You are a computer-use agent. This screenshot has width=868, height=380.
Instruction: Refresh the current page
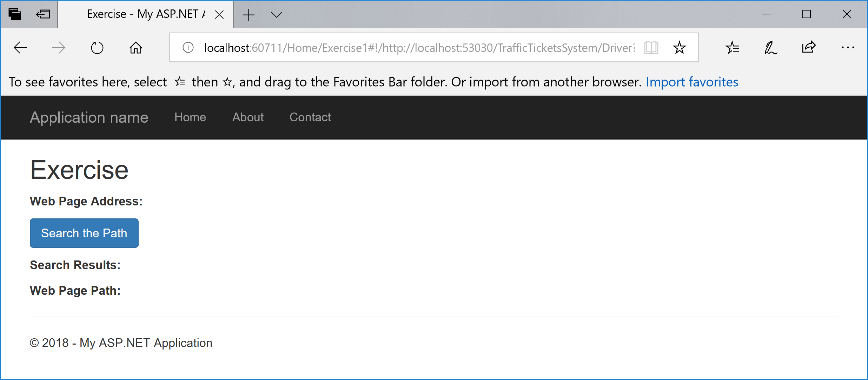[97, 48]
